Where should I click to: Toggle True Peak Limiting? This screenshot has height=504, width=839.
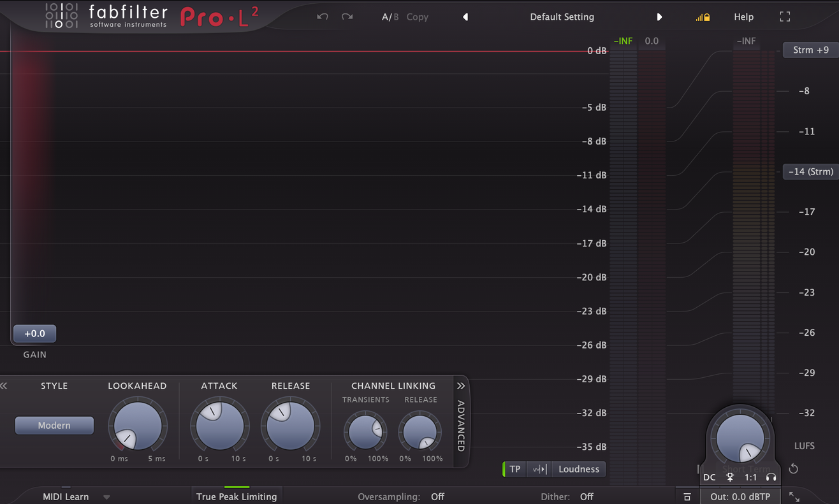(x=237, y=497)
